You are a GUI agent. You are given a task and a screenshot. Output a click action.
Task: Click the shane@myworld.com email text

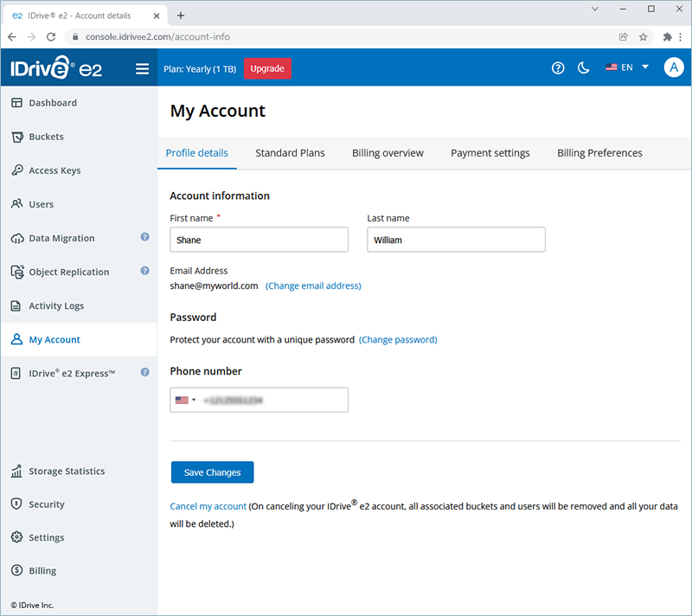point(214,286)
